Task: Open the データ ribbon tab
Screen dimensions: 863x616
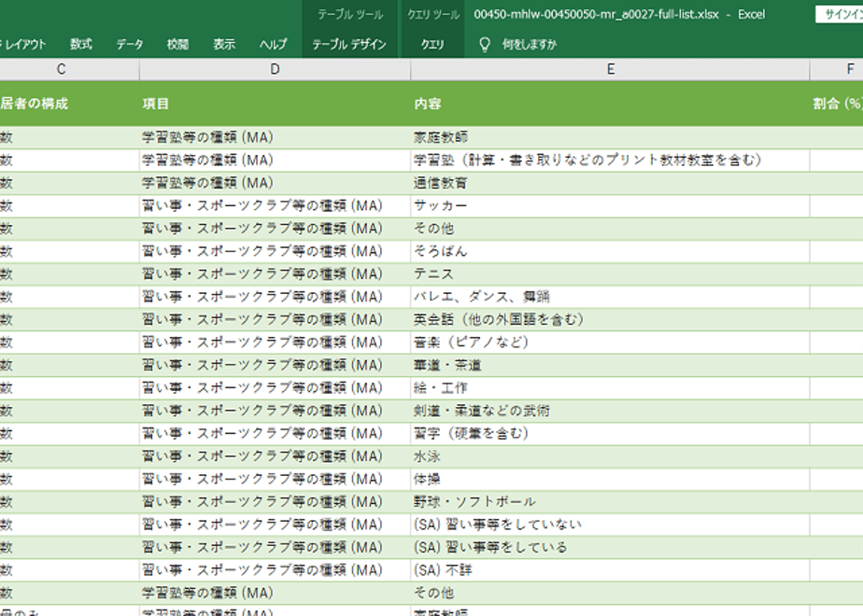Action: [x=129, y=45]
